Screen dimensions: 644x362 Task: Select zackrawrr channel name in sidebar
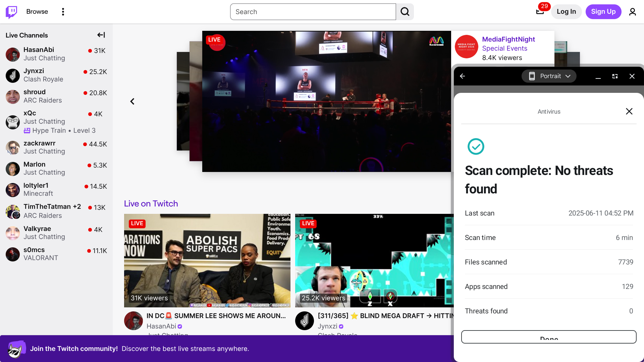(x=40, y=143)
